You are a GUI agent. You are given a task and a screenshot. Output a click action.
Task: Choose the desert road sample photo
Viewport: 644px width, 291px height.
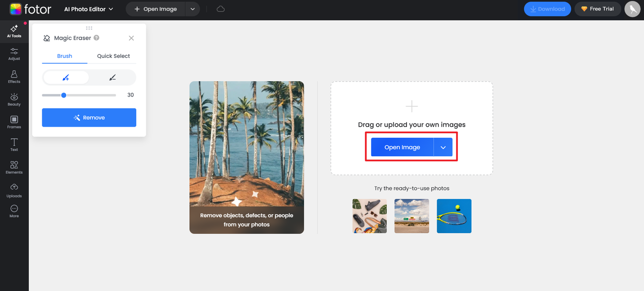[x=412, y=216]
